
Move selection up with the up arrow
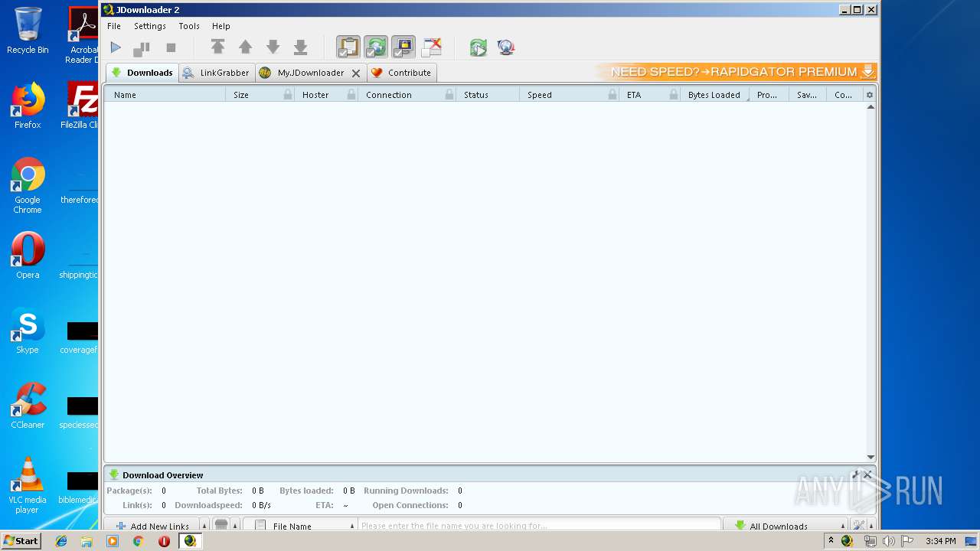pyautogui.click(x=245, y=47)
